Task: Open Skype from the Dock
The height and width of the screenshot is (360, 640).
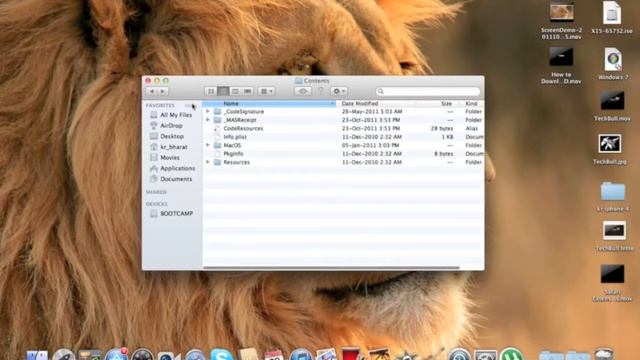Action: tap(222, 354)
